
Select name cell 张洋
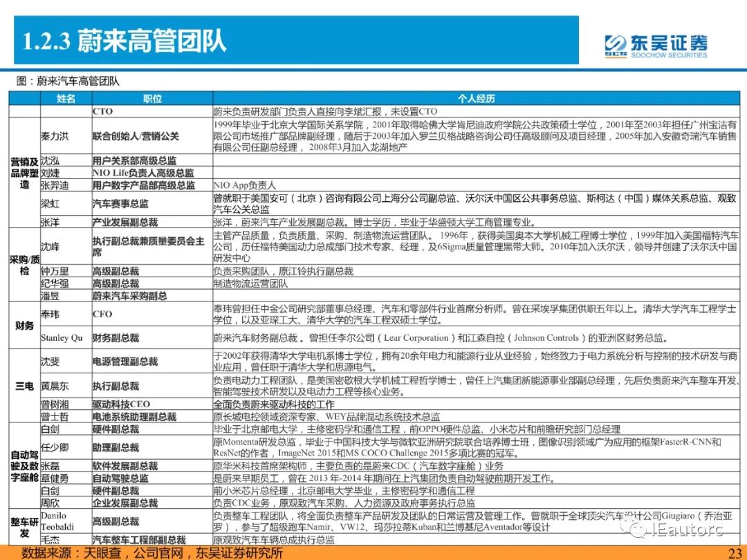[x=66, y=222]
